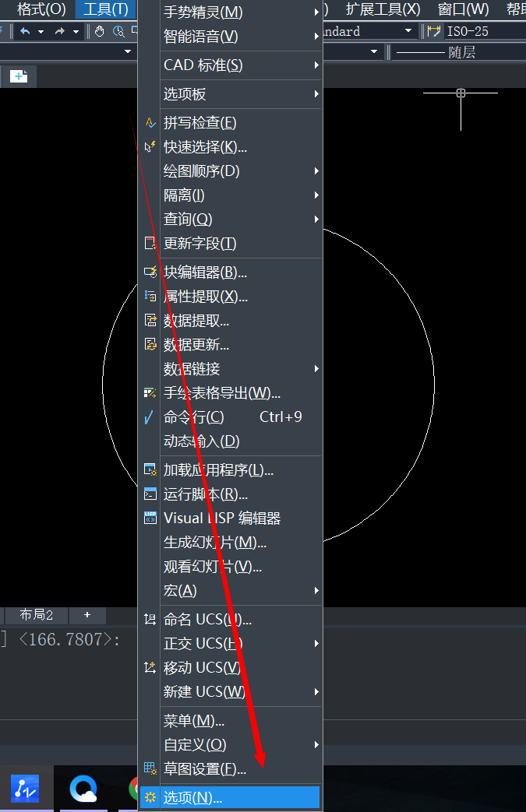Switch to the 布局2 layout tab
The height and width of the screenshot is (812, 526).
point(37,615)
